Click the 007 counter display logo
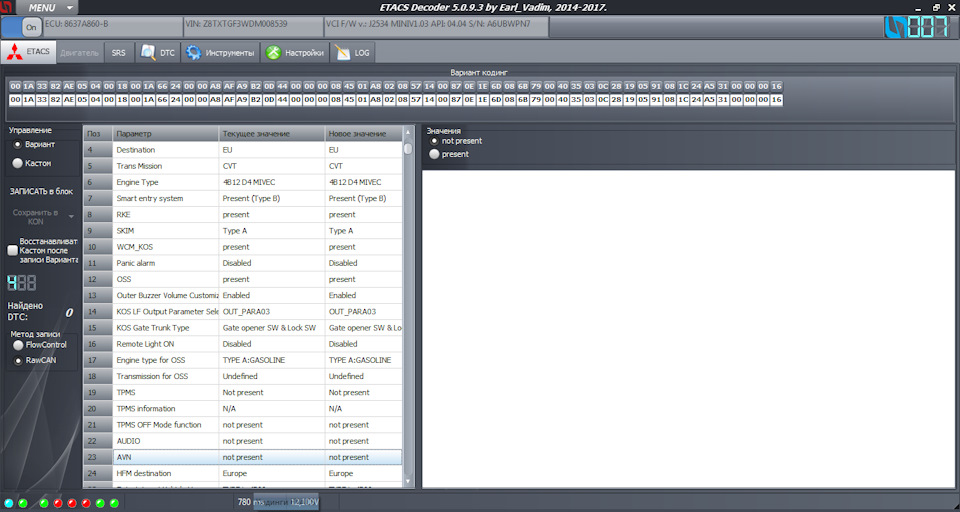Screen dimensions: 960x512 (x=919, y=27)
